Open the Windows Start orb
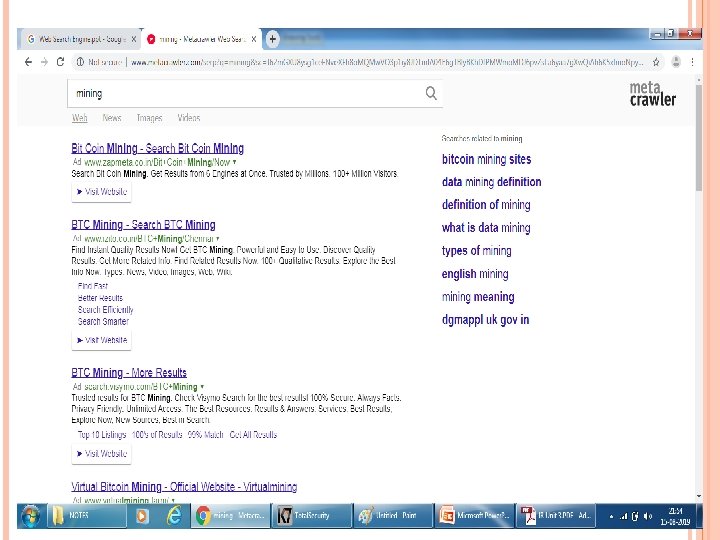Image resolution: width=720 pixels, height=540 pixels. (31, 516)
